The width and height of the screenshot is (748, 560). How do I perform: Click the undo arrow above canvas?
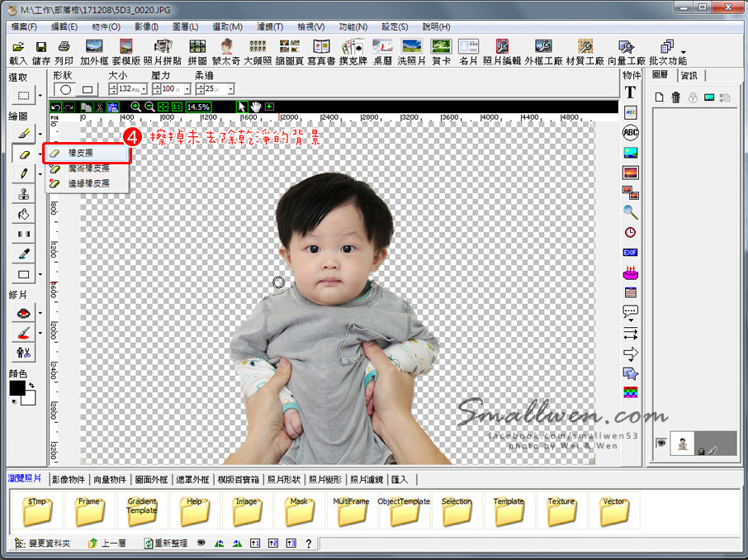[x=56, y=107]
